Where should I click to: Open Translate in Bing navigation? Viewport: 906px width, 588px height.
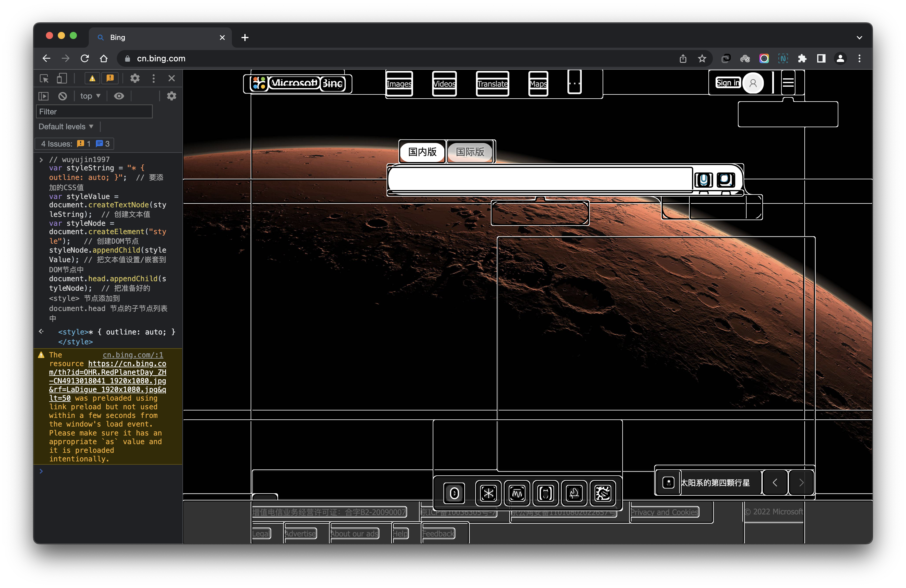pyautogui.click(x=492, y=84)
